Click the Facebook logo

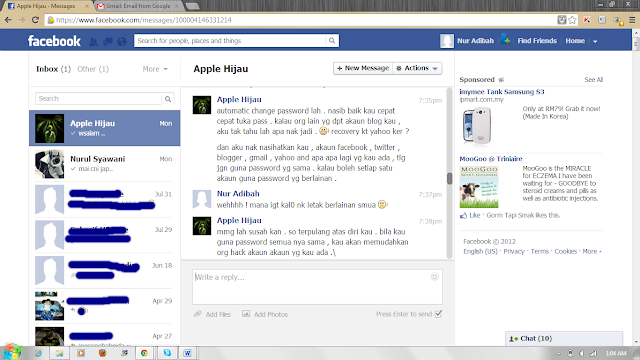click(x=54, y=41)
